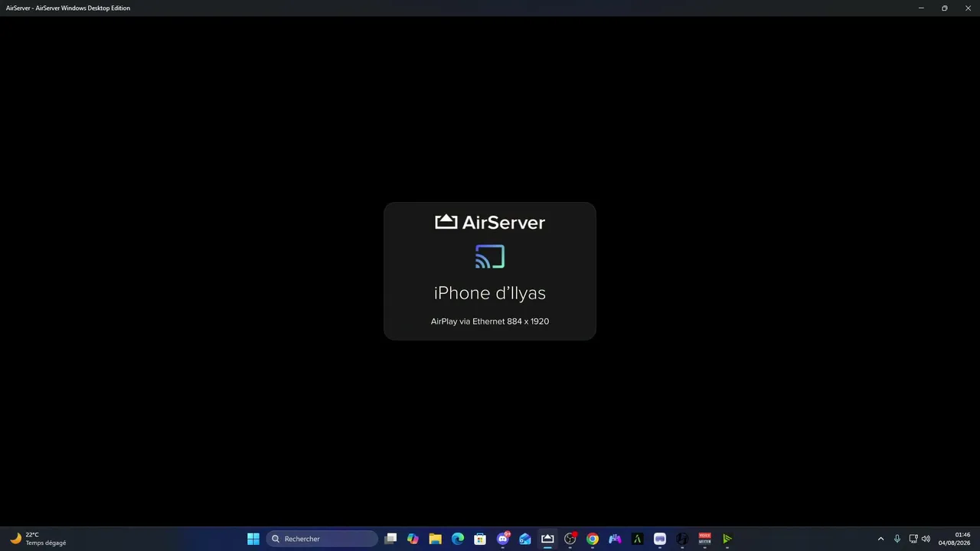Open the green play-arrow app on the taskbar
The image size is (980, 551).
[x=727, y=539]
